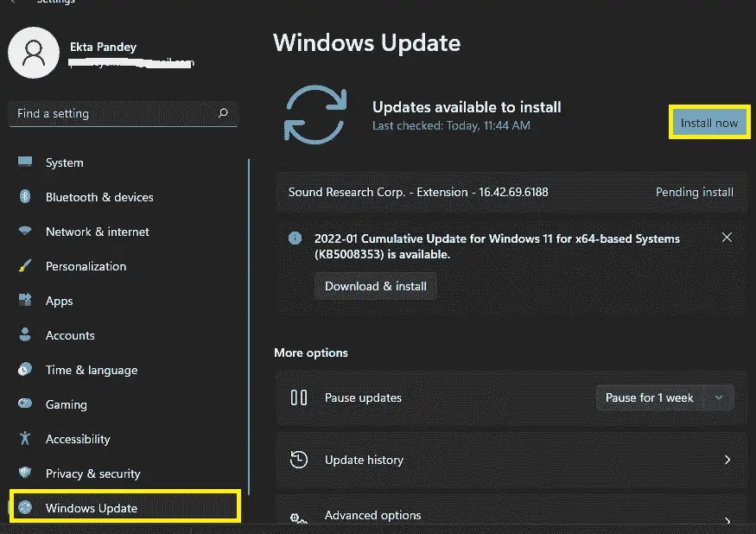
Task: Click Last checked: Today, 11:44 AM text
Action: [451, 125]
